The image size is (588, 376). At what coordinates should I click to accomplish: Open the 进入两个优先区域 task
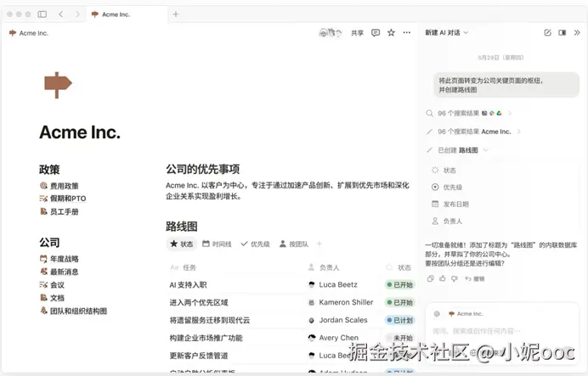point(199,302)
